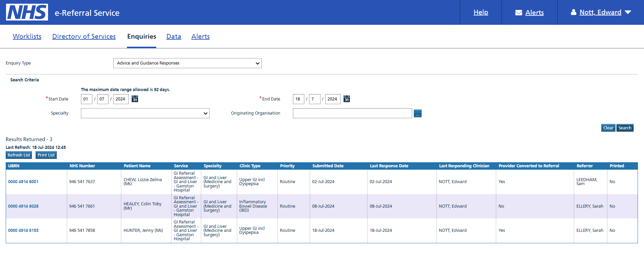Click the Refresh List button

tap(19, 155)
